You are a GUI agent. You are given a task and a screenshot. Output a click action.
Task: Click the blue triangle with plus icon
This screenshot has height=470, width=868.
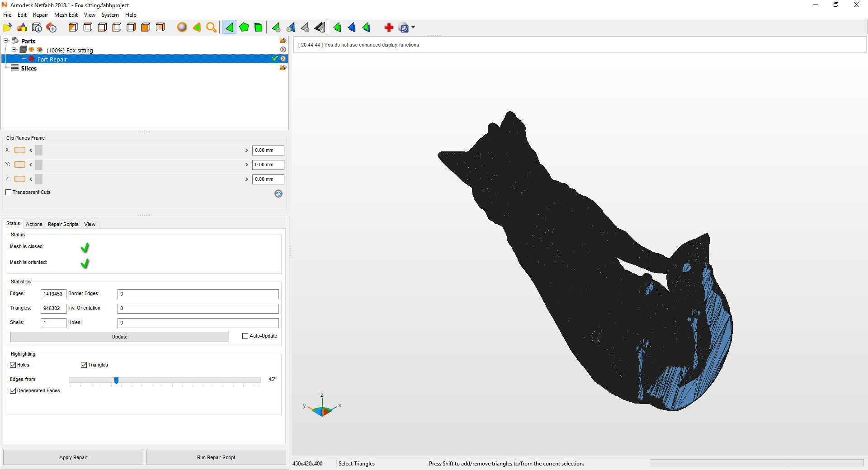291,28
